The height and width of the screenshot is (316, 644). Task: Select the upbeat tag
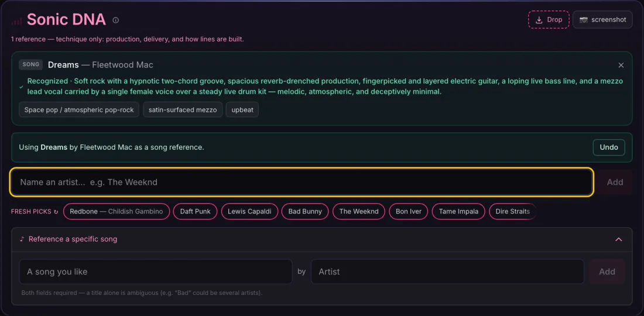tap(242, 109)
